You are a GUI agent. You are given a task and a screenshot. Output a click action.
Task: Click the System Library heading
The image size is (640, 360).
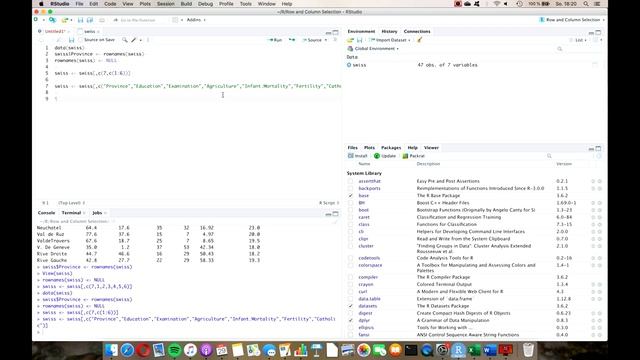point(364,173)
